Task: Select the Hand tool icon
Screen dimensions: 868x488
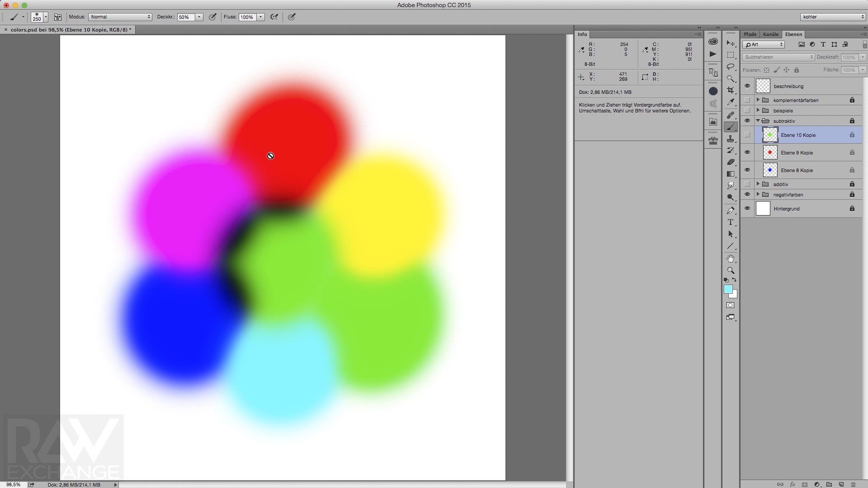Action: [x=730, y=258]
